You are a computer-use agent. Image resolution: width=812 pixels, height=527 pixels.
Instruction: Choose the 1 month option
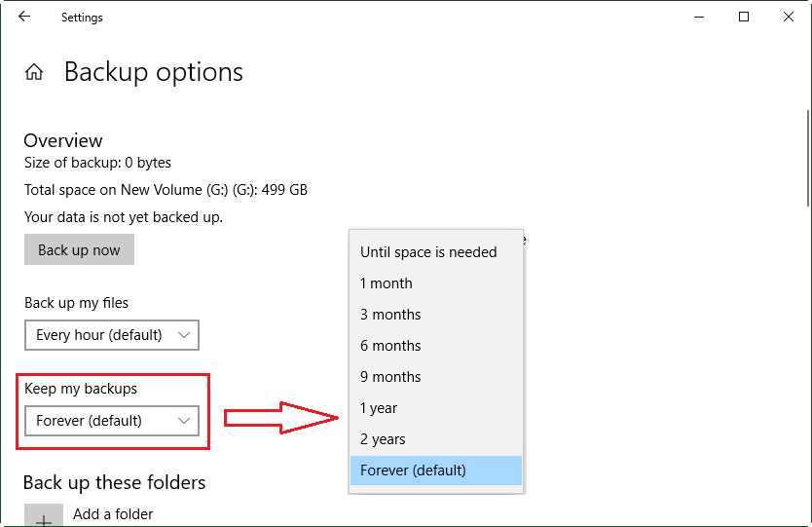[x=387, y=283]
